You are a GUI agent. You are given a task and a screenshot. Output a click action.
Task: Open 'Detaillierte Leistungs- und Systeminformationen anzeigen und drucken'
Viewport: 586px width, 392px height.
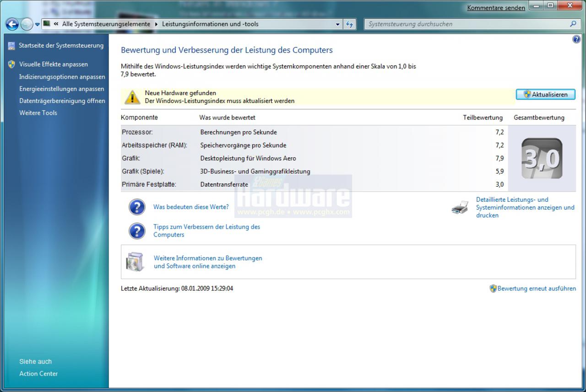coord(525,207)
